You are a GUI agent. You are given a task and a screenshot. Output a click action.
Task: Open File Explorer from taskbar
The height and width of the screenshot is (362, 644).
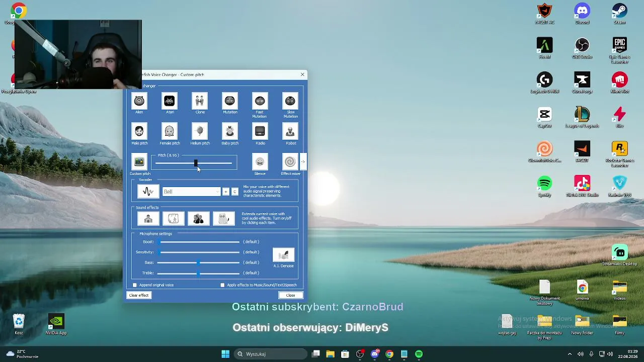(330, 354)
